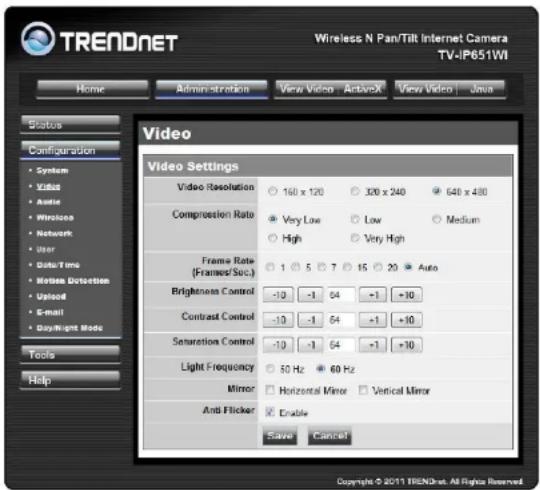Viewport: 540px width, 490px height.
Task: Open the Help sidebar section
Action: (x=70, y=380)
